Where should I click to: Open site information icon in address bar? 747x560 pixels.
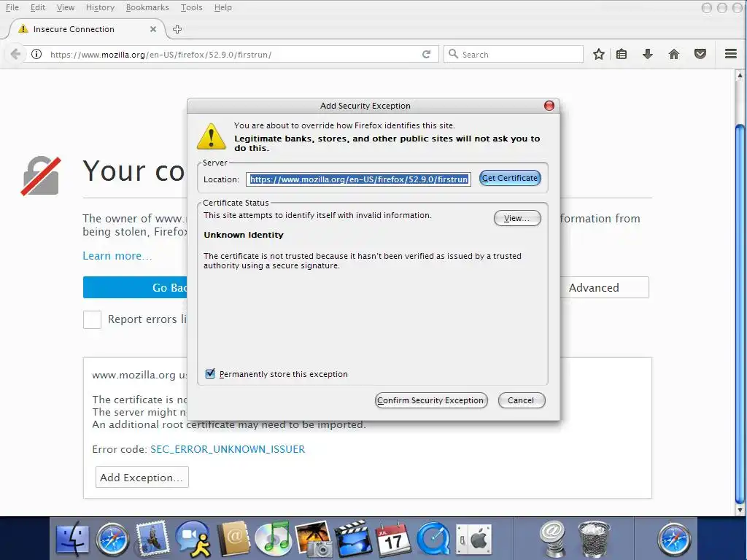click(x=36, y=54)
